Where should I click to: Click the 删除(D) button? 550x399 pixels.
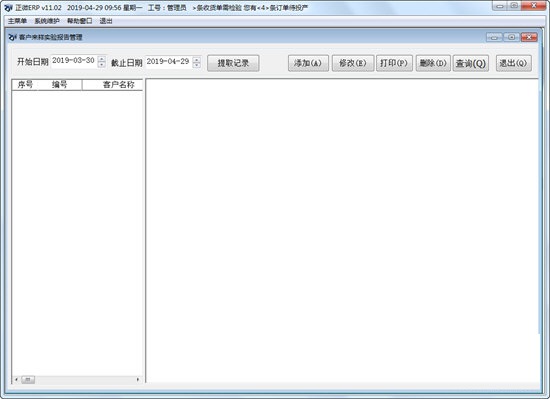(433, 63)
